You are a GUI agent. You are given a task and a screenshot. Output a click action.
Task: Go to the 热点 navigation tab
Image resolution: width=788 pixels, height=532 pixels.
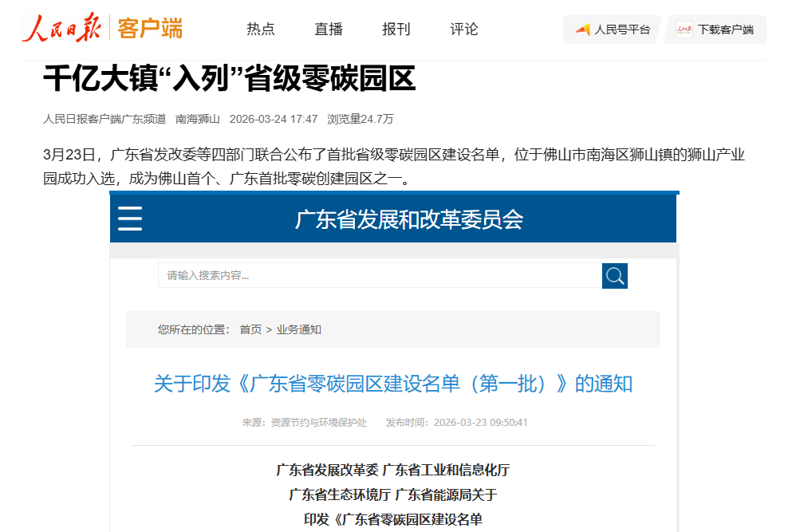[x=260, y=30]
